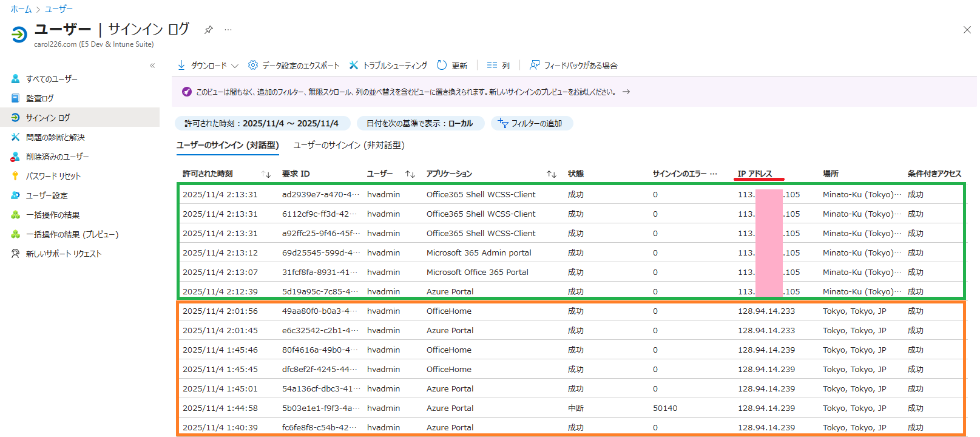Screen dimensions: 980x437
Task: Open the 2:12:39 Azure Portal sign-in row
Action: coord(570,291)
